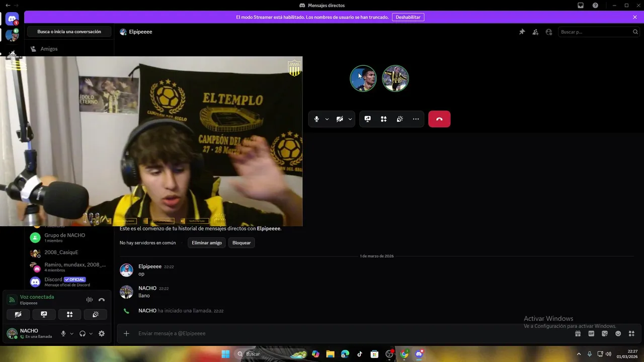Mute microphone in call controls
This screenshot has height=362, width=644.
pos(316,119)
